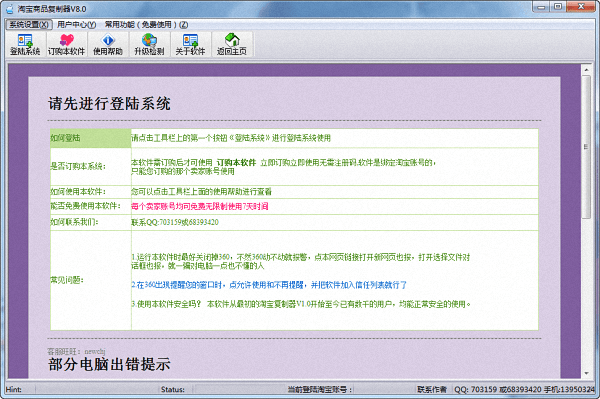Click bold 订购本软件 link in table

(236, 163)
